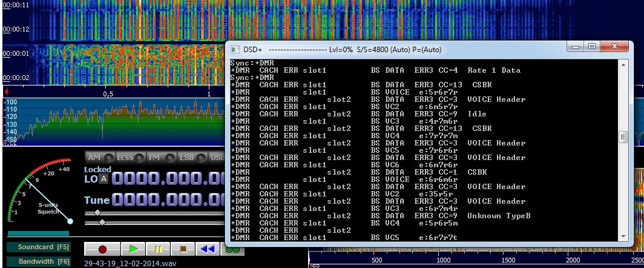
Task: Select LSB demodulation mode
Action: point(192,158)
